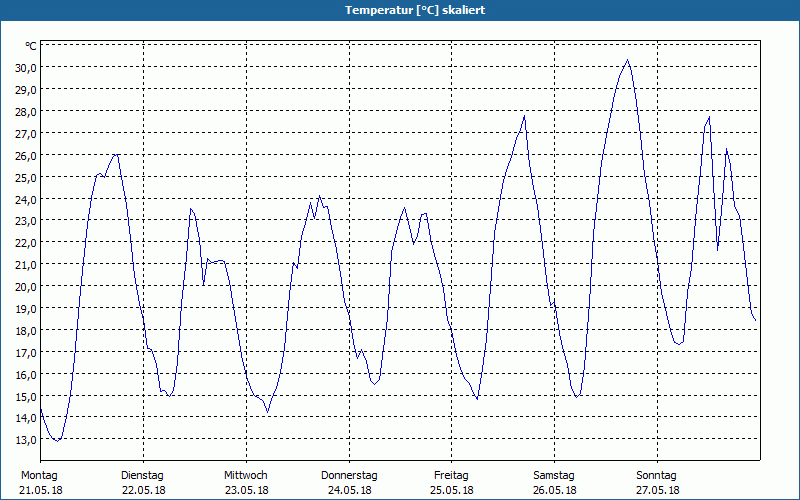Select the 13,0 y-axis value label
Screen dimensions: 800x500
[25, 439]
